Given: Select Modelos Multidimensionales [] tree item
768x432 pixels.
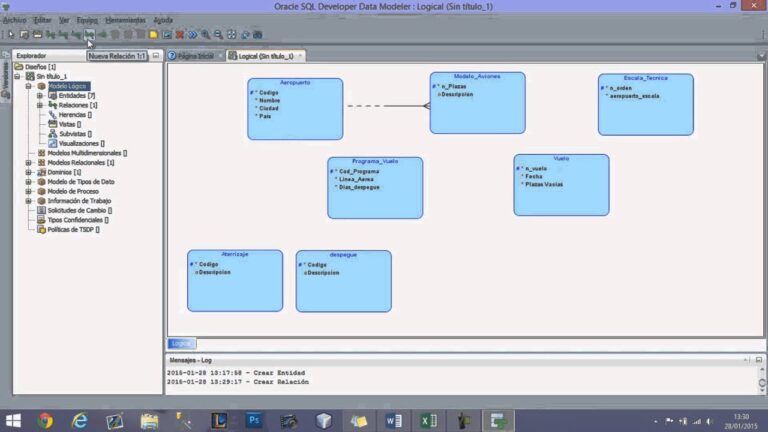Looking at the screenshot, I should tap(87, 153).
